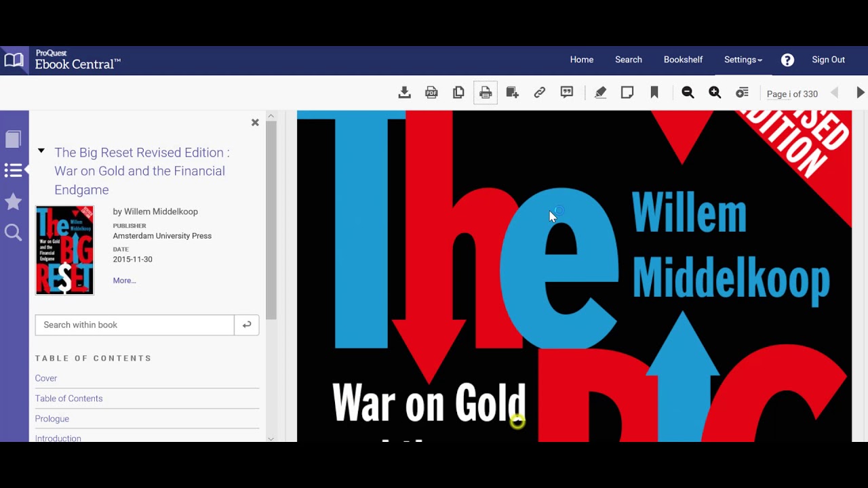Screen dimensions: 868x488
Task: Open the Table of Contents entry
Action: (68, 399)
